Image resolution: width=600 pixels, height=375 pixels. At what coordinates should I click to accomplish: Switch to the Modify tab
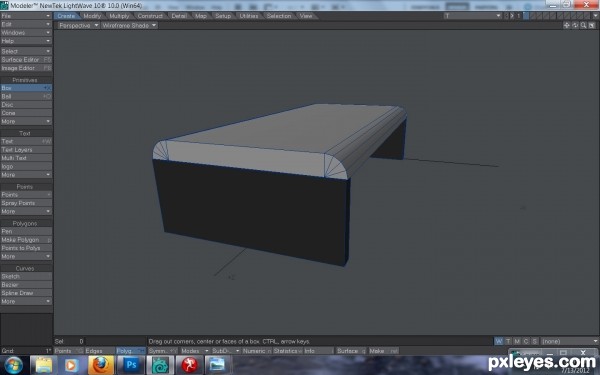pos(92,16)
